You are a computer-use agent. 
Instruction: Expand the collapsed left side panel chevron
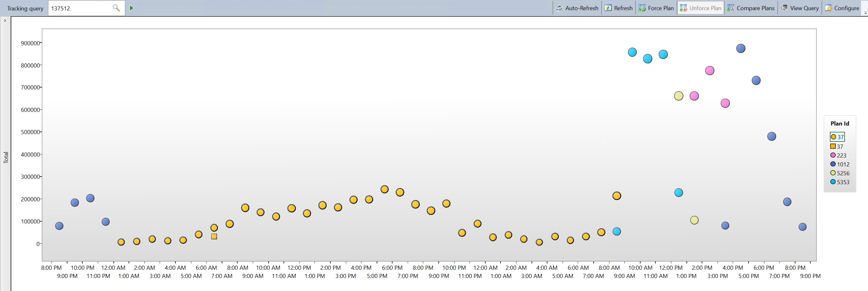pos(5,21)
